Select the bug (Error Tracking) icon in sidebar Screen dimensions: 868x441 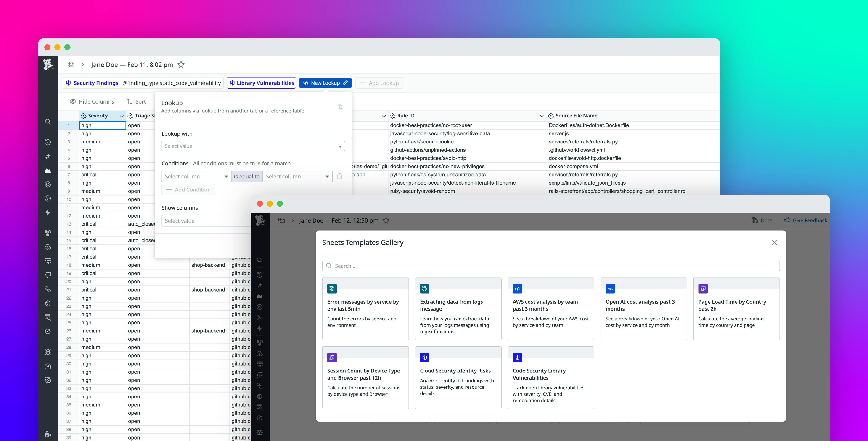point(48,352)
